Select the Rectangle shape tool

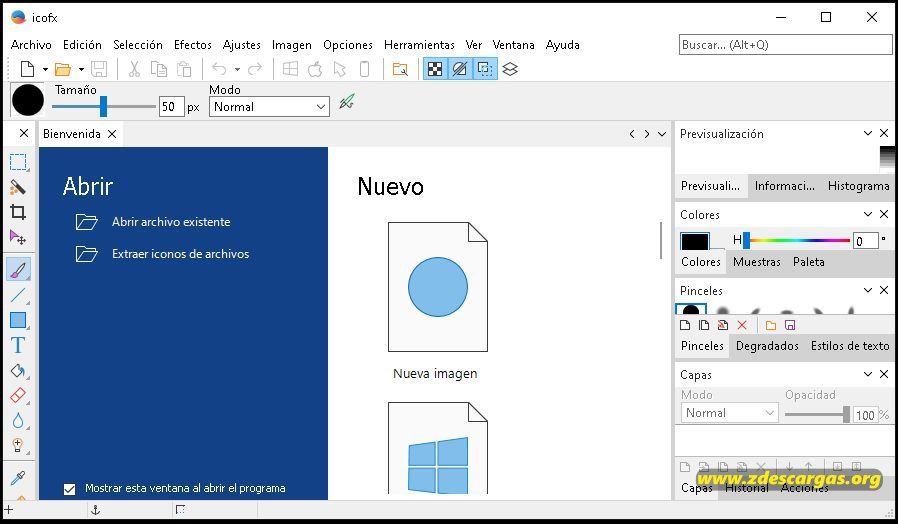18,320
